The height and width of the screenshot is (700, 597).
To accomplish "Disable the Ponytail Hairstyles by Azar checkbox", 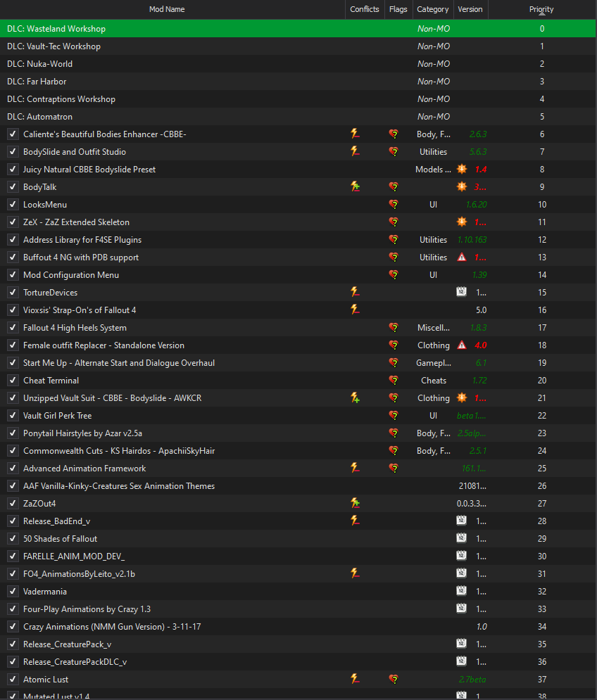I will pos(13,433).
